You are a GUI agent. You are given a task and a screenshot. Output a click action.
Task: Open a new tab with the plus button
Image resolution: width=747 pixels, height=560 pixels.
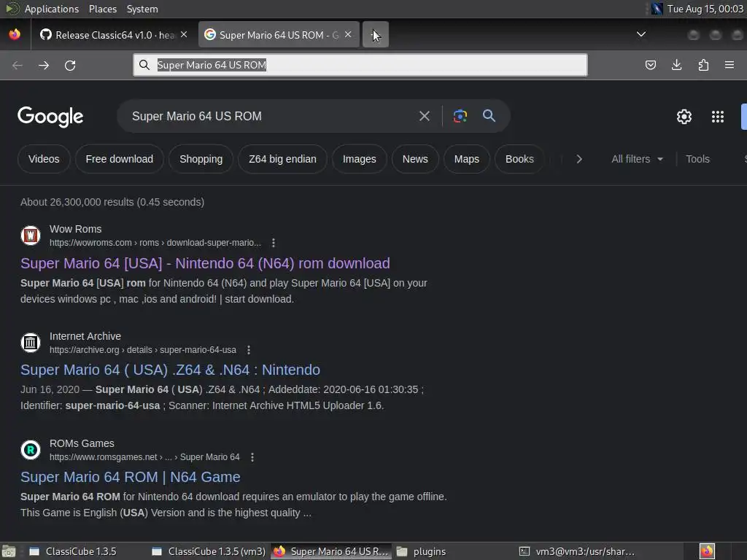376,34
